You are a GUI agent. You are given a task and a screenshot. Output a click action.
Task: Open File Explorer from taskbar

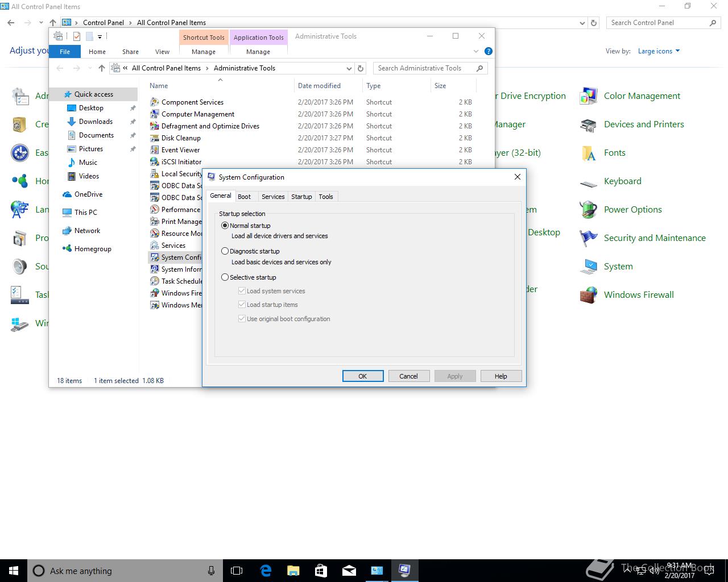tap(293, 571)
